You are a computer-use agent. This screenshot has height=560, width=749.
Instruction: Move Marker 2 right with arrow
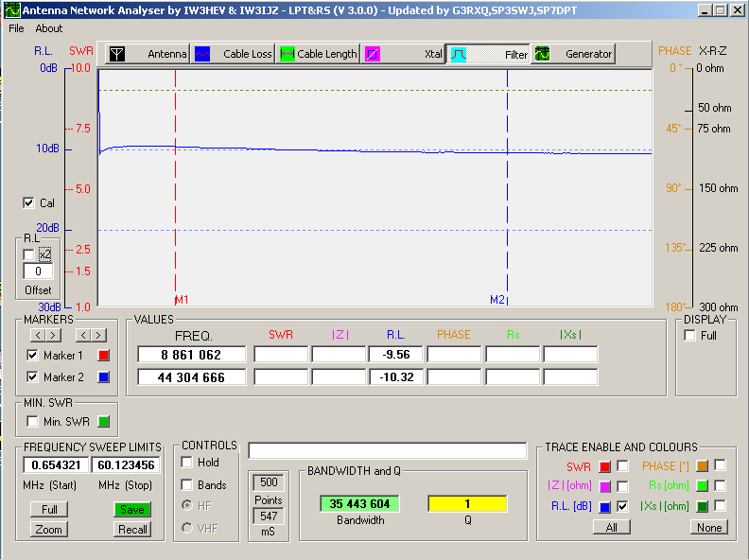98,335
